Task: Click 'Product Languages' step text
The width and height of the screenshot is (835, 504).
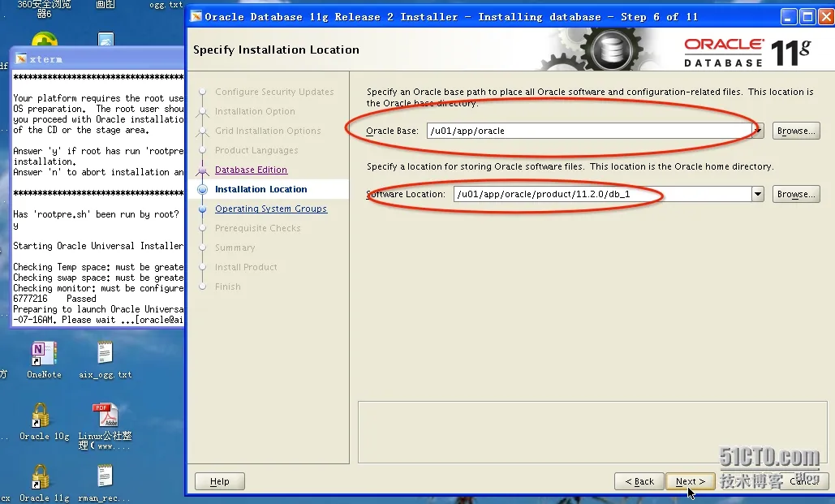Action: 256,150
